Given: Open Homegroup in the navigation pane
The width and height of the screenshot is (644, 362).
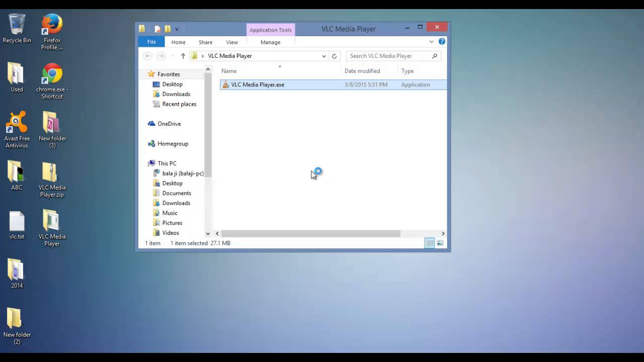Looking at the screenshot, I should 173,143.
